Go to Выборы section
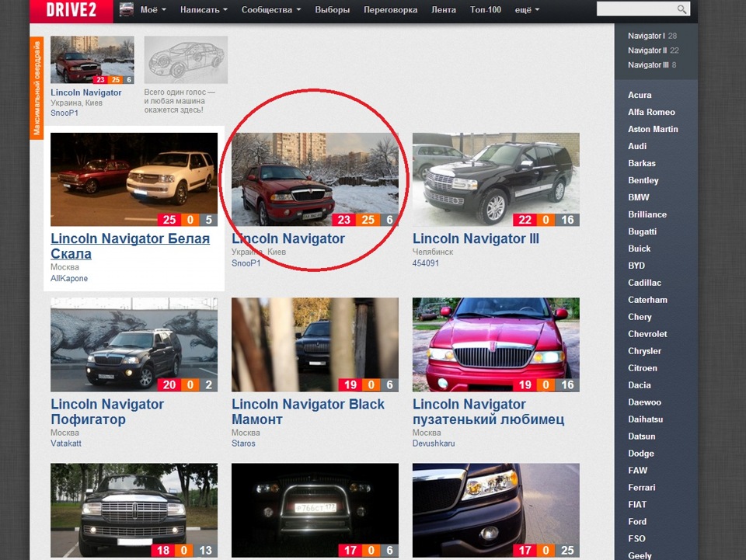 point(332,9)
